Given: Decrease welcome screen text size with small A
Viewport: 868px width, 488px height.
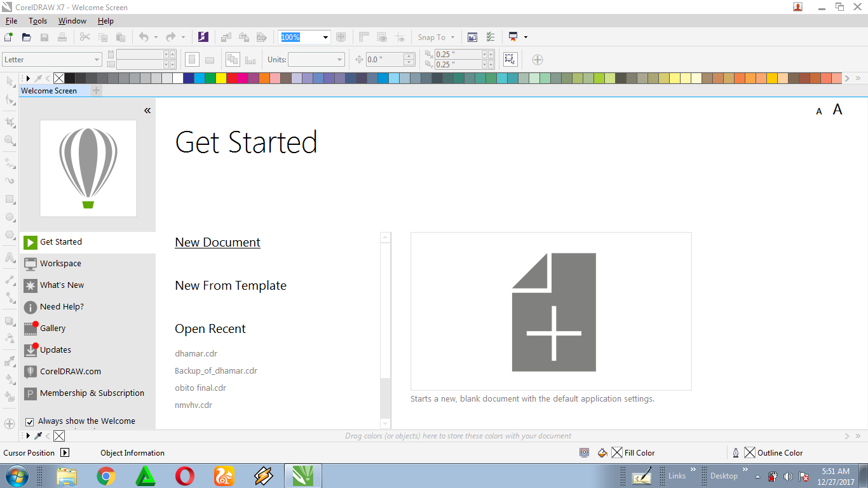Looking at the screenshot, I should pos(819,111).
